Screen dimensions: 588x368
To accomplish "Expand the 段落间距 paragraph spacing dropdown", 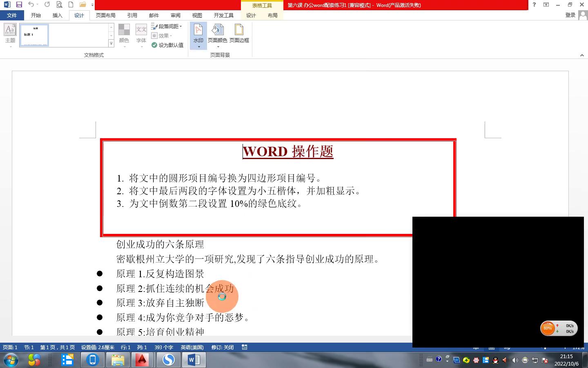I will (167, 26).
